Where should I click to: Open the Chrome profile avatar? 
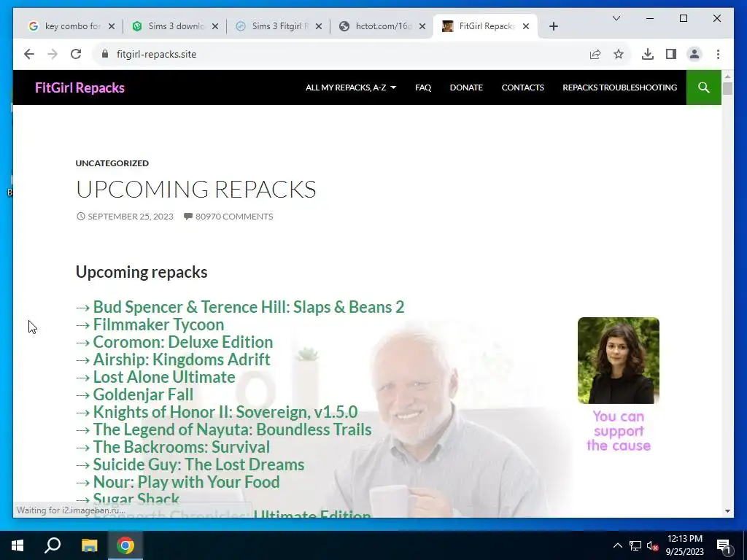click(694, 54)
